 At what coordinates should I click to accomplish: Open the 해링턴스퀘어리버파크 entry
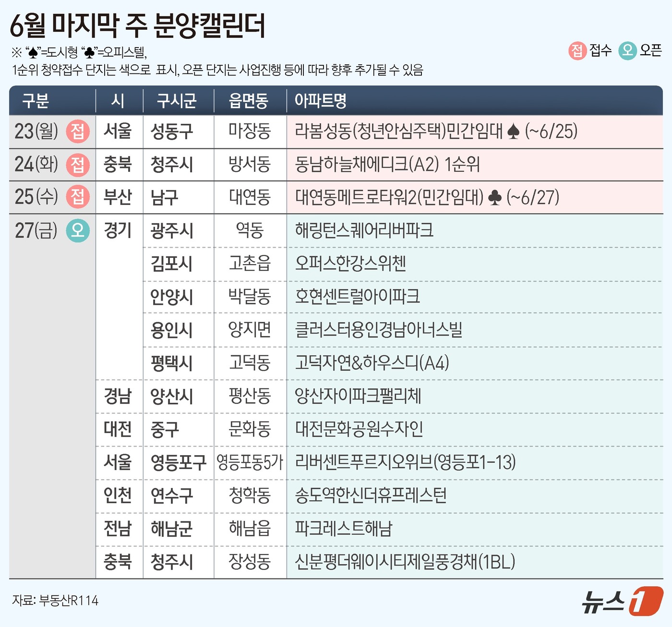(364, 230)
